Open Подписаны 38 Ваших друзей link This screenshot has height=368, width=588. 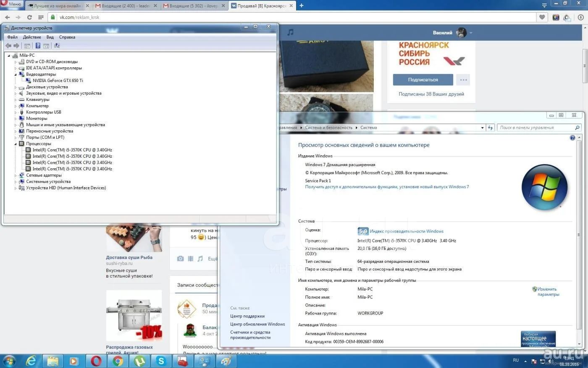[x=431, y=94]
